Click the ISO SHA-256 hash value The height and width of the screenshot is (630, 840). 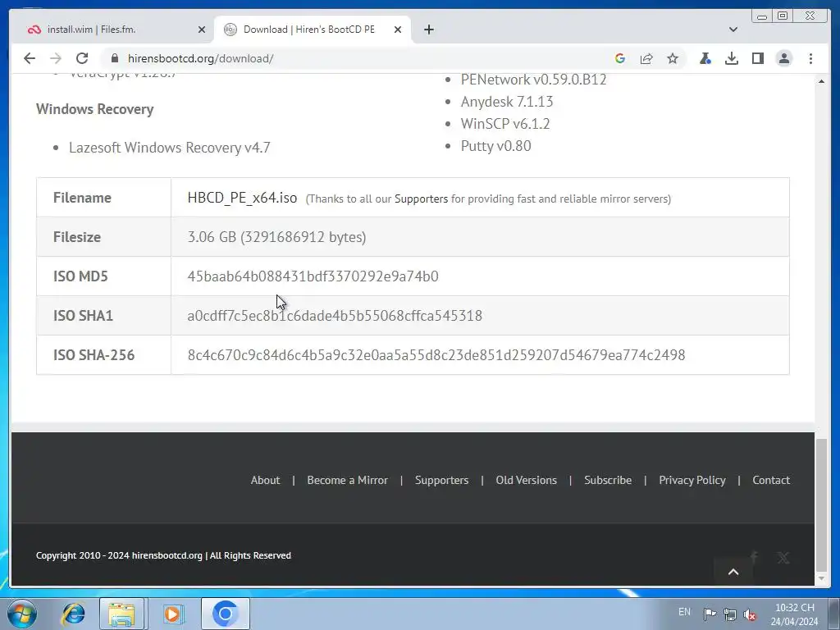pyautogui.click(x=436, y=354)
